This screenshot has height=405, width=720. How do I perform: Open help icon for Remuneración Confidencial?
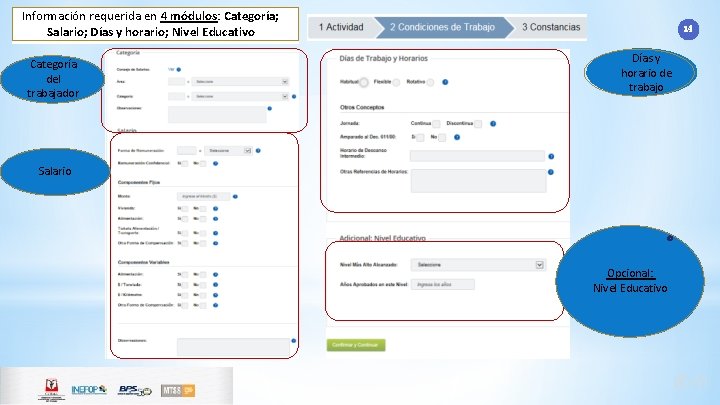point(215,163)
